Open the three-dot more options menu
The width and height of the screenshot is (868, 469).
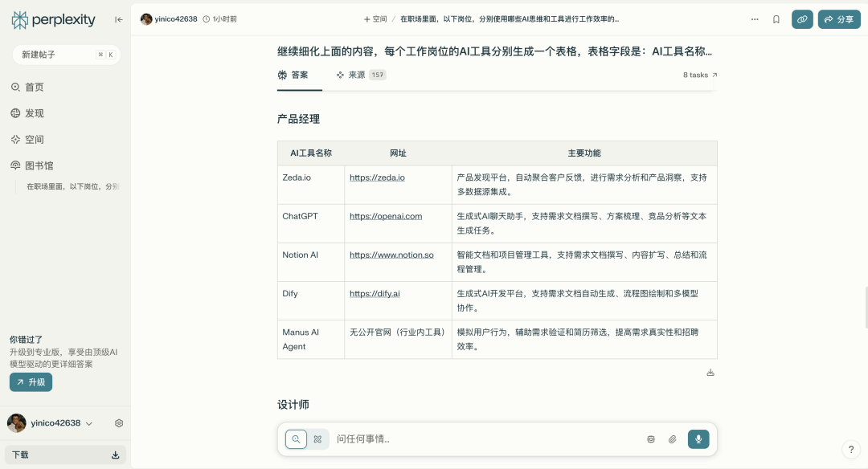(x=755, y=19)
